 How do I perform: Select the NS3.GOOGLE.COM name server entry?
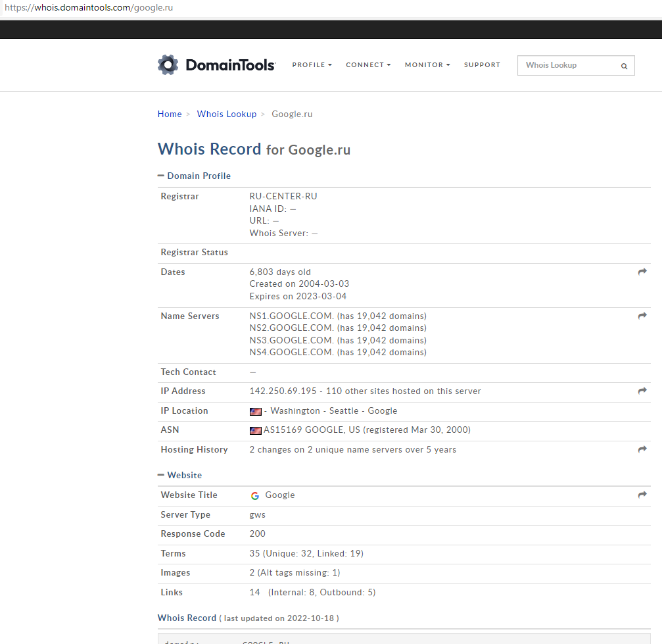(338, 340)
